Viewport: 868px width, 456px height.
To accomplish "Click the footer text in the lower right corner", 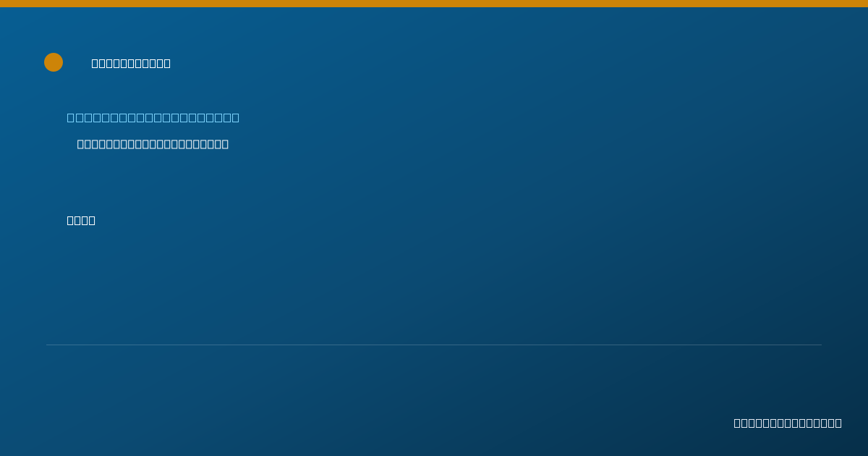I will coord(788,423).
